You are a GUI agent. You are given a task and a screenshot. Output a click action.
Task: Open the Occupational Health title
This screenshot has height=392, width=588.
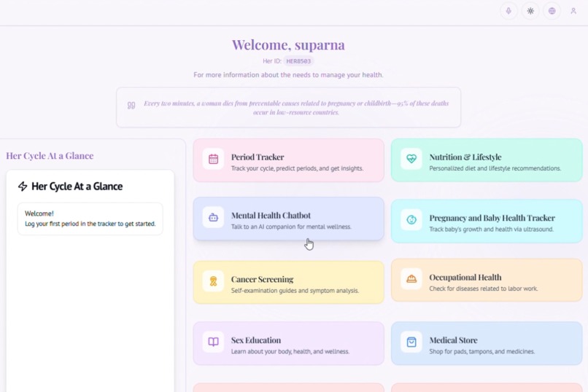pyautogui.click(x=465, y=277)
